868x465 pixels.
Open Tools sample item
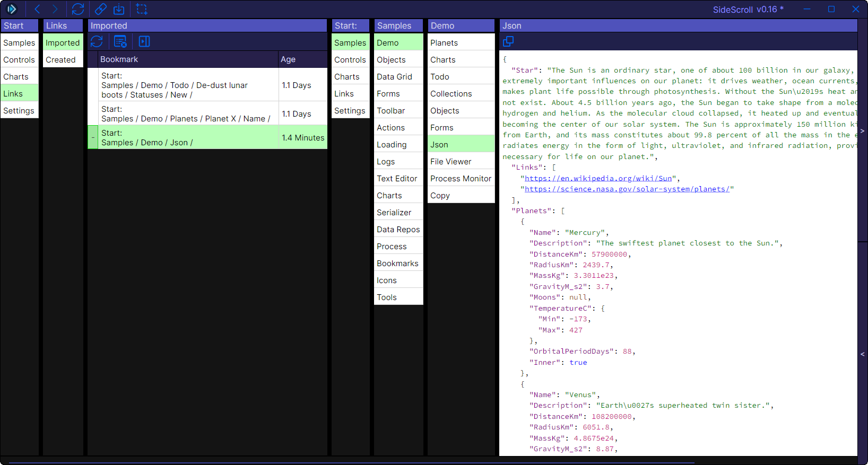pyautogui.click(x=398, y=297)
